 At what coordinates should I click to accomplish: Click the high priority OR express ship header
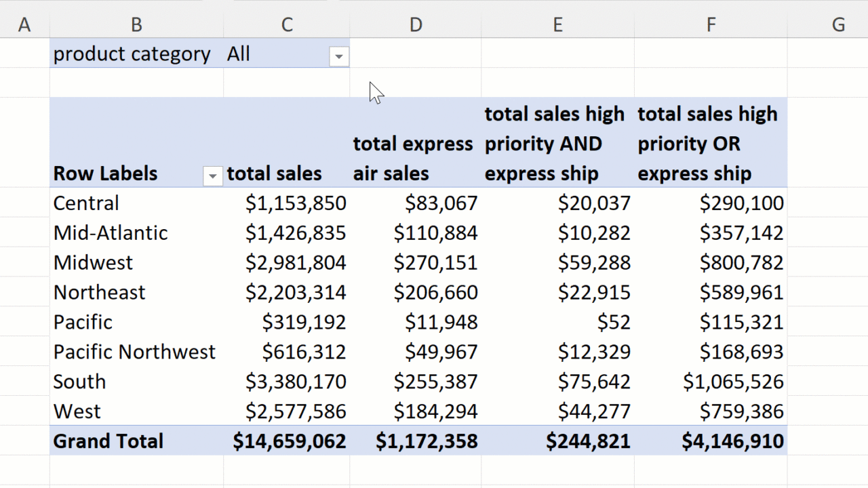coord(708,144)
